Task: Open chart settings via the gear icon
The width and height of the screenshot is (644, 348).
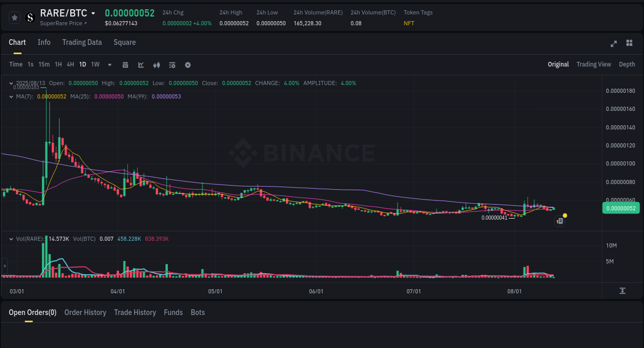Action: point(188,64)
